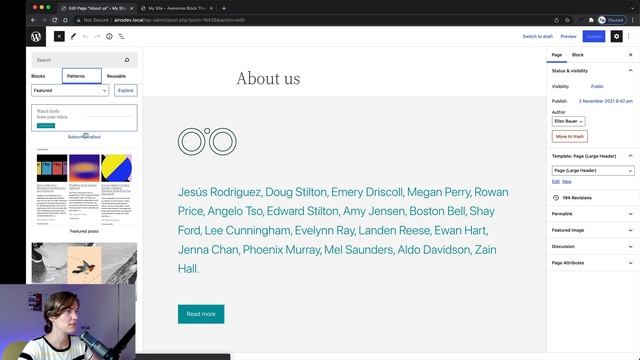Screen dimensions: 640x360
Task: Select the binoculars circles logo image
Action: [207, 141]
